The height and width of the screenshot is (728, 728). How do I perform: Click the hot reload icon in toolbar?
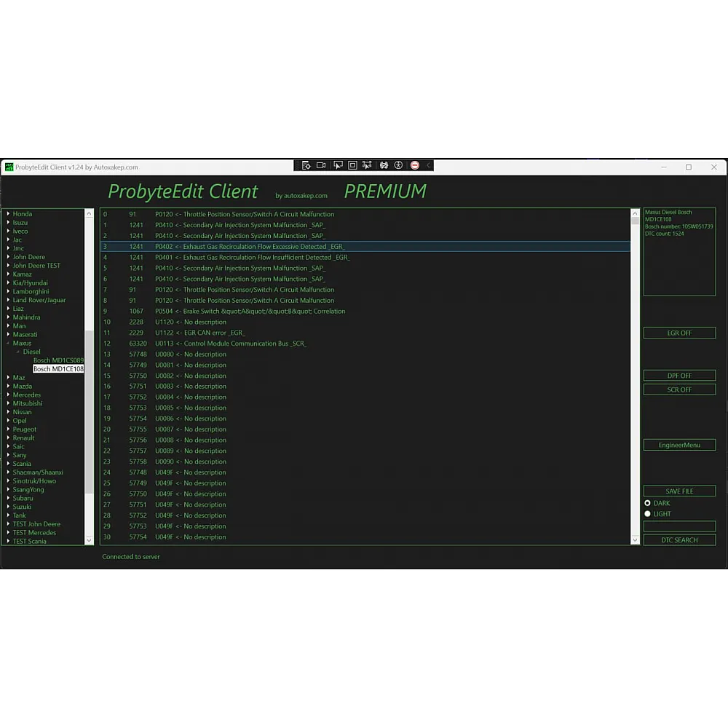pyautogui.click(x=384, y=165)
